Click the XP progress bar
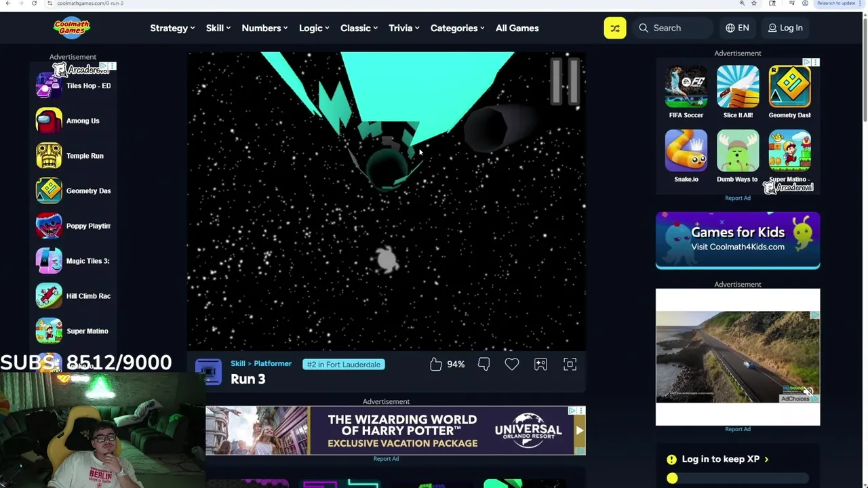 (738, 479)
